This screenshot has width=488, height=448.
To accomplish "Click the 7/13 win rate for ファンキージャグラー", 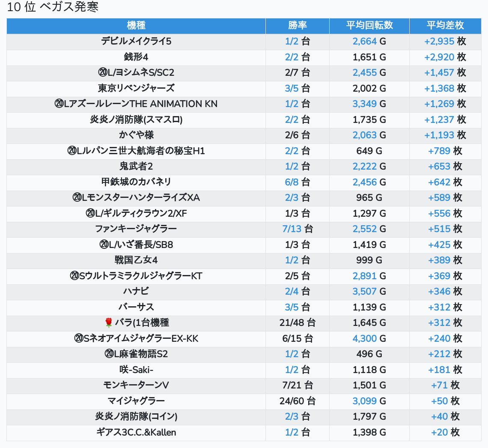I will point(292,229).
